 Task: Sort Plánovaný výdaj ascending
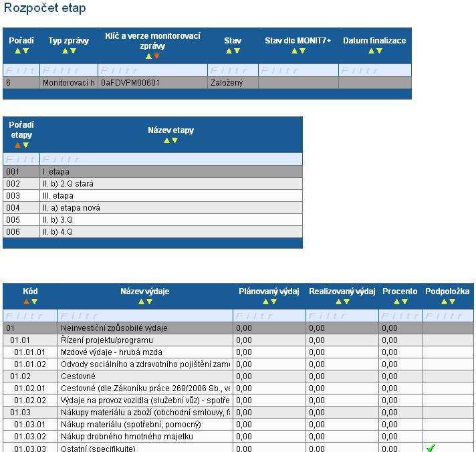coord(265,302)
